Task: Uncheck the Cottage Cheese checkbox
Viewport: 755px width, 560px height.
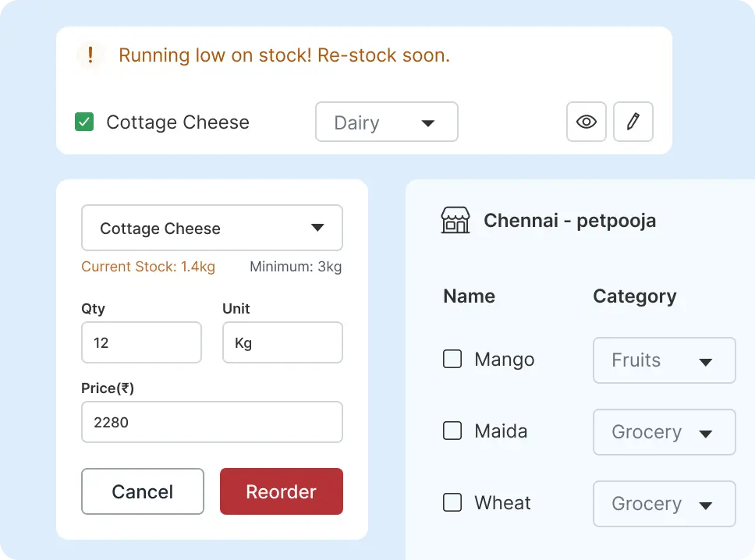Action: tap(84, 122)
